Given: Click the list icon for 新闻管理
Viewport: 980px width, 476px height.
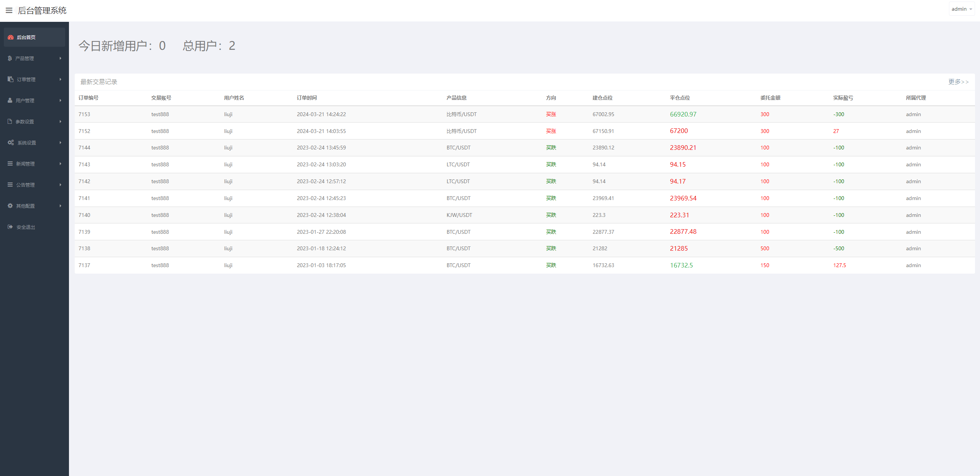Looking at the screenshot, I should (10, 164).
